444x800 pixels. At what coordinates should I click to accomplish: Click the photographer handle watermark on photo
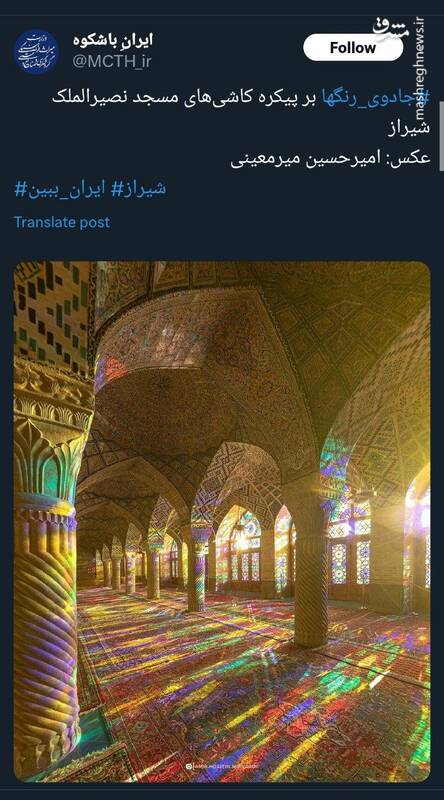tap(225, 766)
